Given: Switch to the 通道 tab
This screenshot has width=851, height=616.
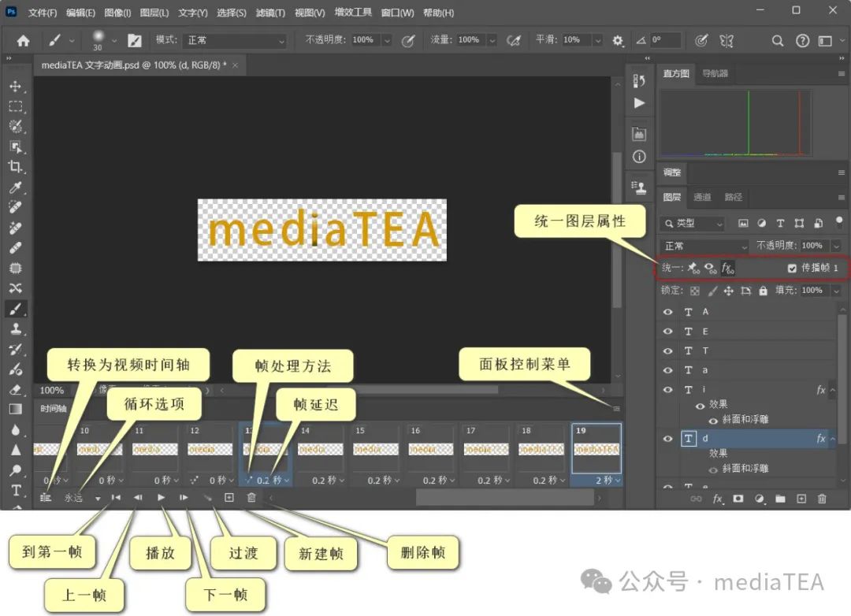Looking at the screenshot, I should (x=702, y=197).
